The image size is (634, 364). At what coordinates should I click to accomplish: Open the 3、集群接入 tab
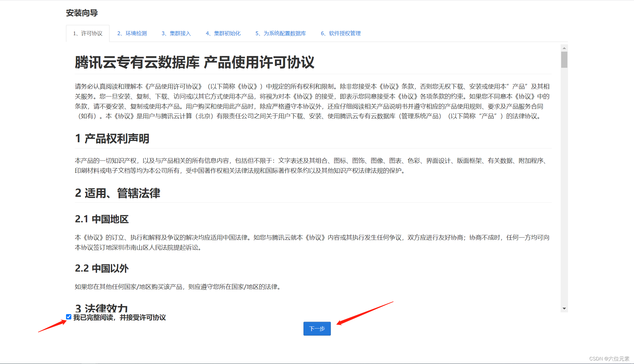pos(176,33)
